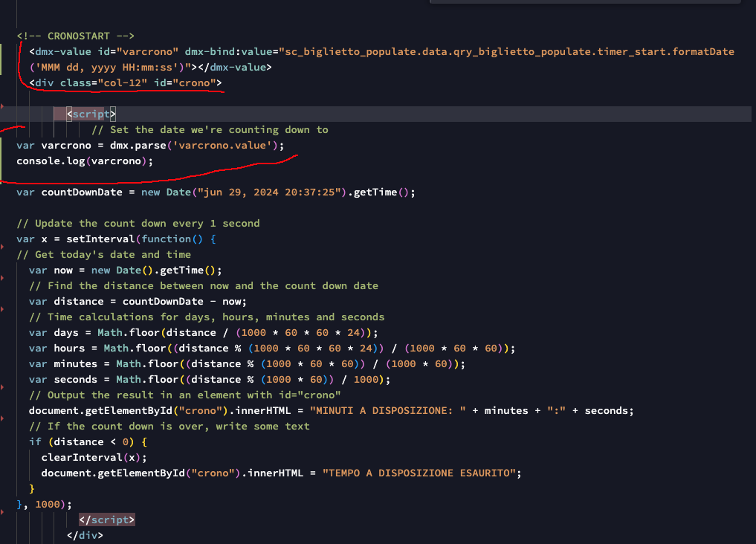This screenshot has width=756, height=544.
Task: Click the closing script tag
Action: [x=106, y=519]
